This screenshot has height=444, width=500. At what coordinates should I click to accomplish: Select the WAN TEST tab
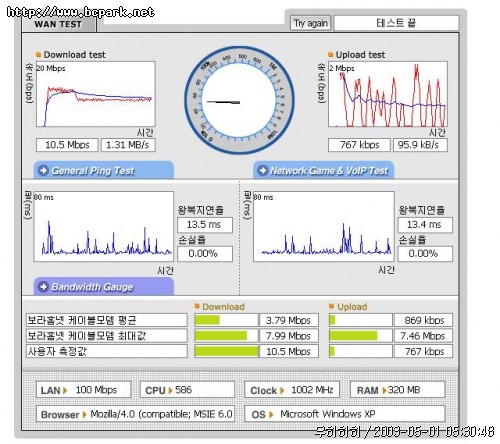[x=58, y=24]
